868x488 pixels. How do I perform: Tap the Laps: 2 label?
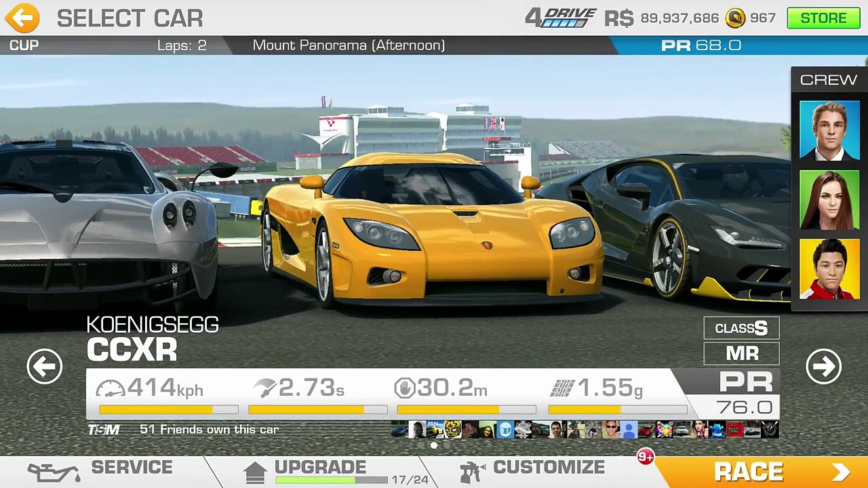click(x=182, y=45)
